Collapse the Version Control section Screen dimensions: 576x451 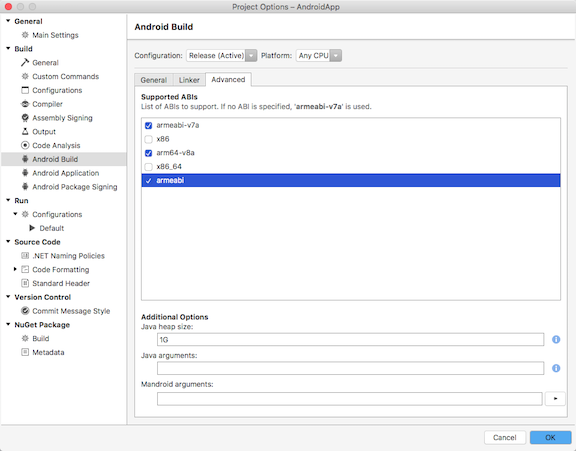8,297
